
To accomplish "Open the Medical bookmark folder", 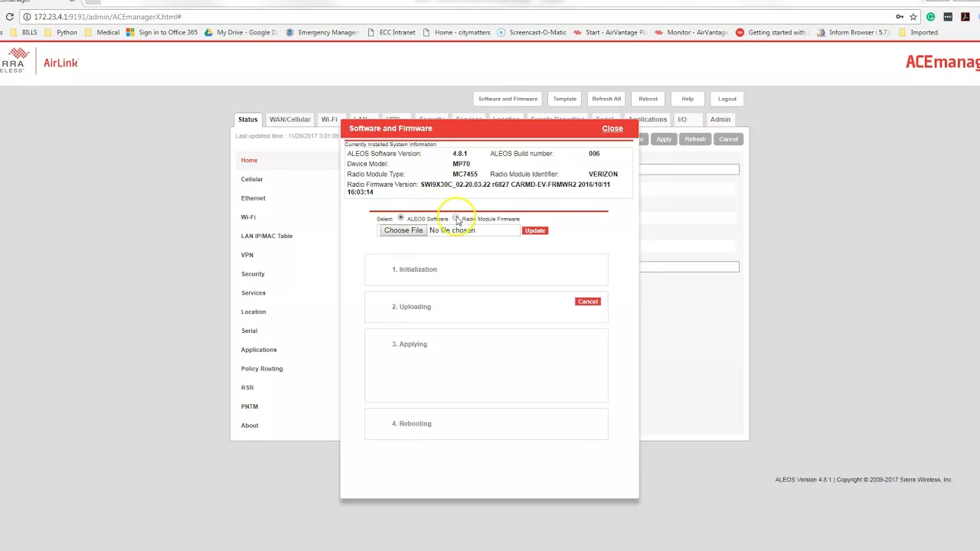I will point(102,33).
